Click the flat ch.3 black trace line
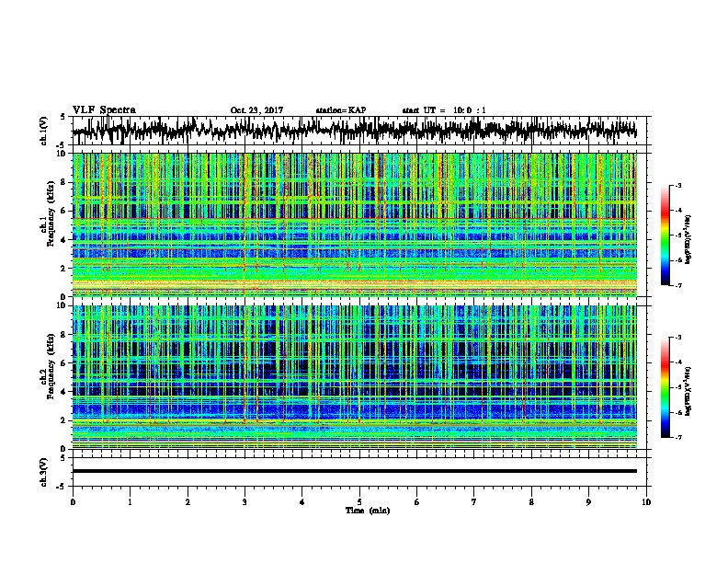 click(355, 471)
